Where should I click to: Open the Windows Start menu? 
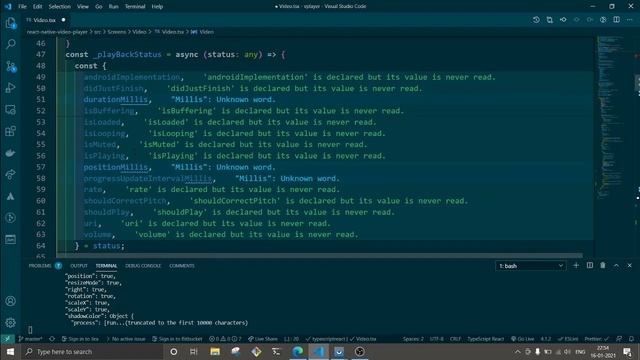point(10,351)
